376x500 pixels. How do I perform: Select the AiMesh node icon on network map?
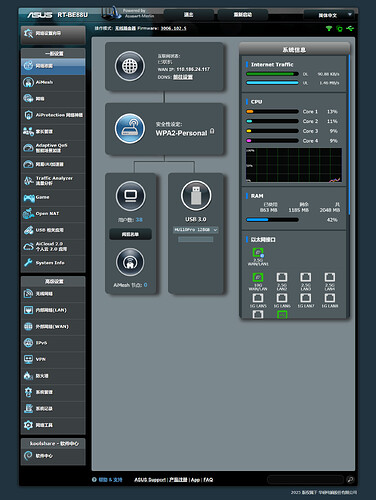coord(130,262)
